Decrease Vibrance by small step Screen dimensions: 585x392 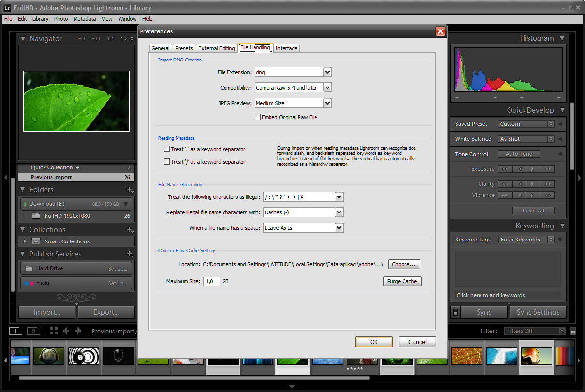pos(519,196)
